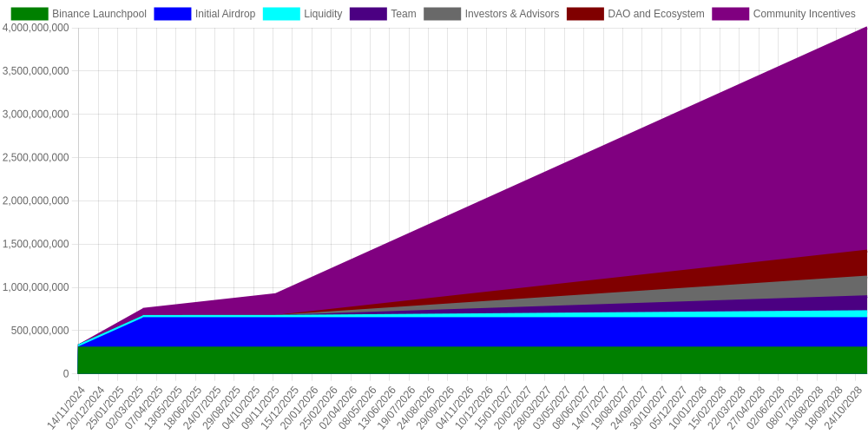Click the 20/12/2024 date label
The height and width of the screenshot is (434, 868).
pos(85,407)
